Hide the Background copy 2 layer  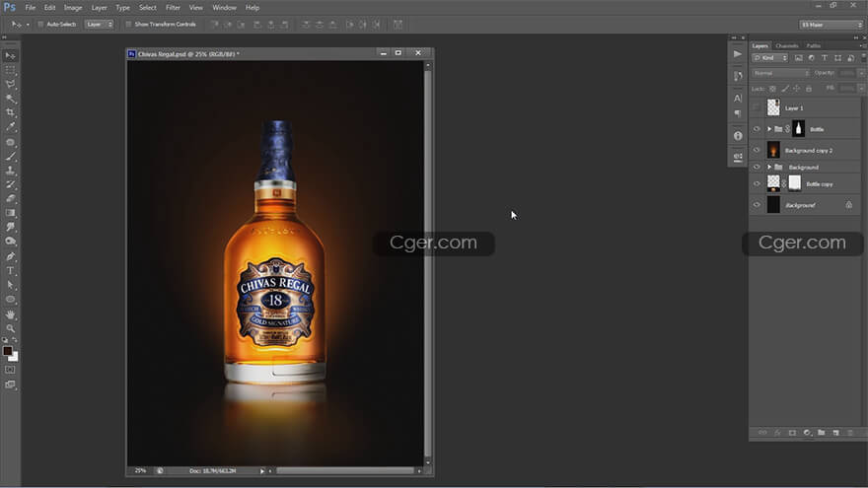pyautogui.click(x=757, y=150)
